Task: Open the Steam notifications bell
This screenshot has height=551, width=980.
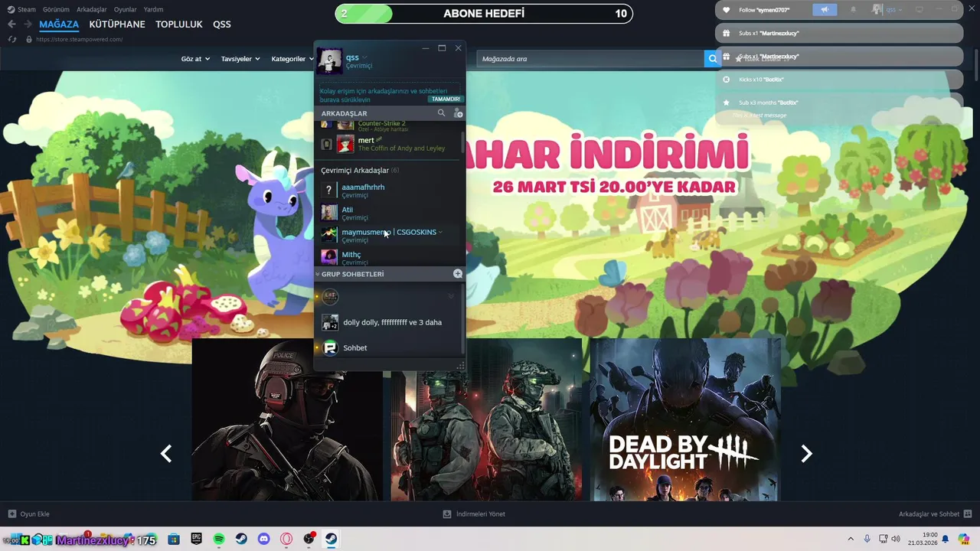Action: 853,10
